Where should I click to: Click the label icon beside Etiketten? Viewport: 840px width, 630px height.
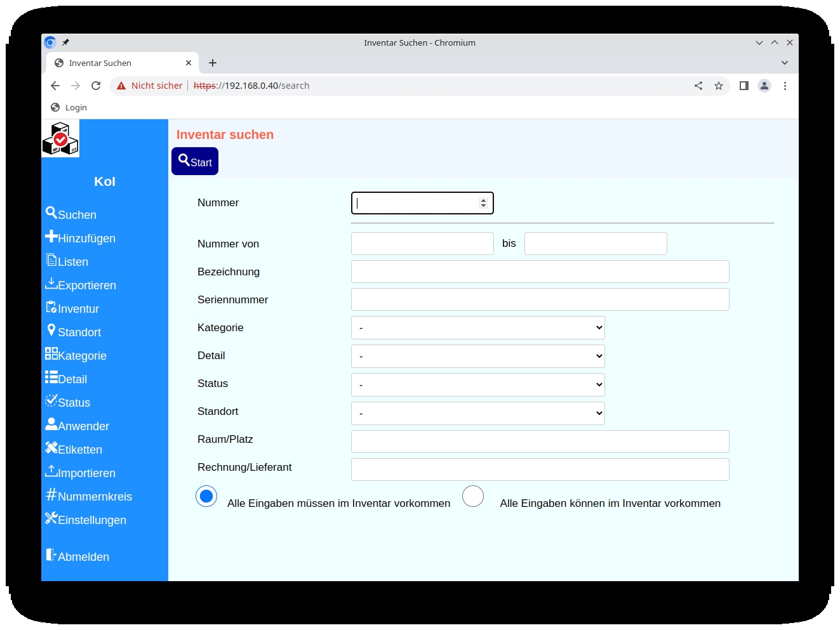pos(51,447)
